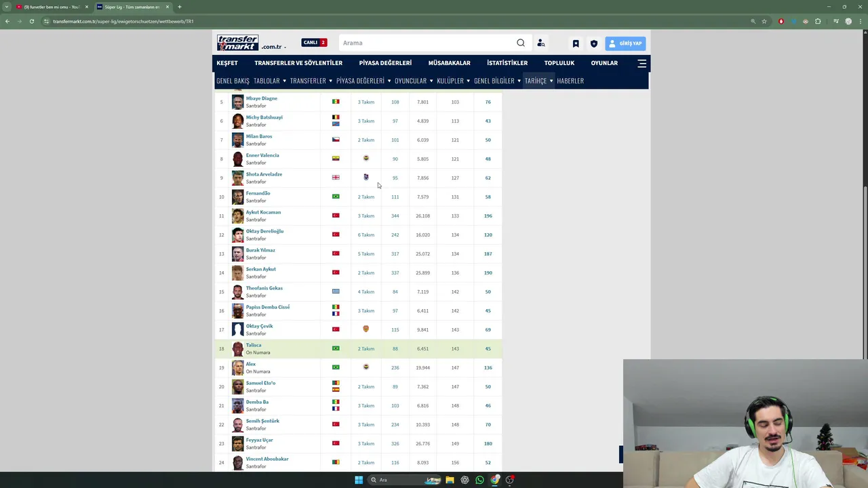The width and height of the screenshot is (868, 488).
Task: Open the .com.tr domain dropdown
Action: coord(273,47)
